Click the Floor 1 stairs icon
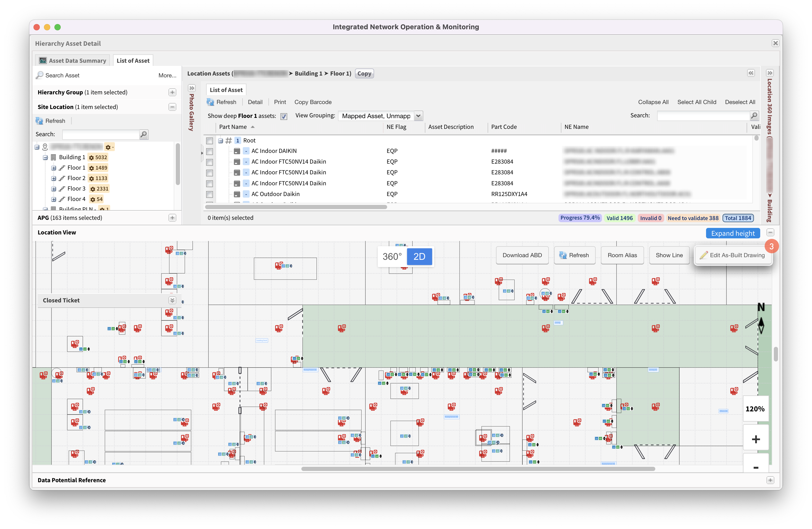Image resolution: width=812 pixels, height=529 pixels. click(x=62, y=168)
